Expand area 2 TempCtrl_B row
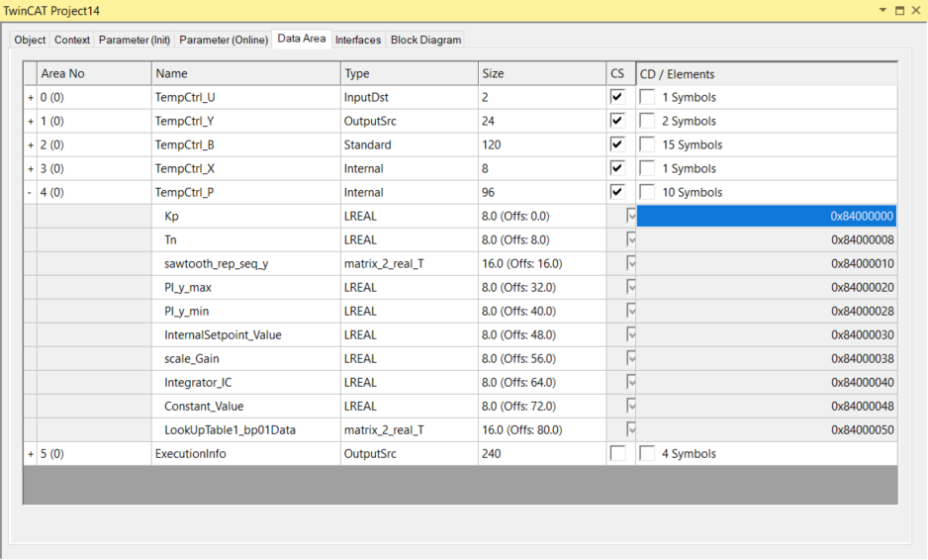The height and width of the screenshot is (560, 928). point(31,145)
